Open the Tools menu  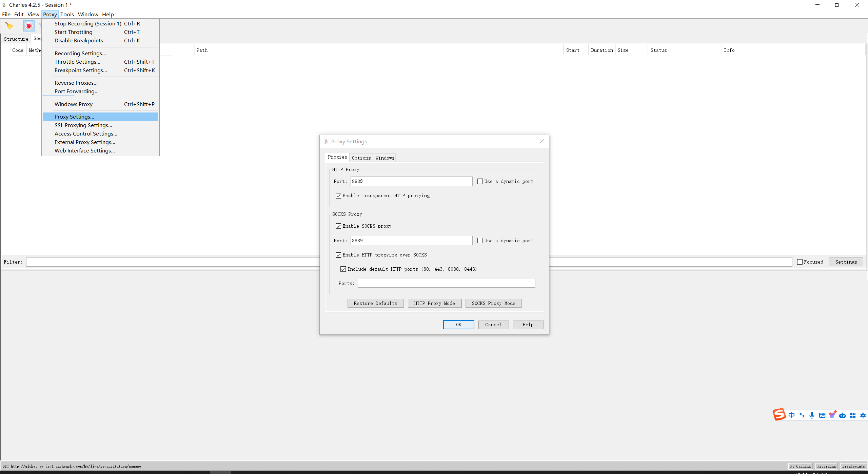pos(67,14)
